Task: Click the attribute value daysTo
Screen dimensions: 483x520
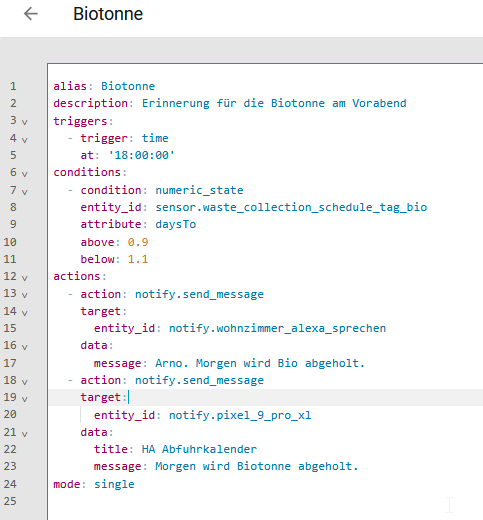Action: pyautogui.click(x=176, y=224)
